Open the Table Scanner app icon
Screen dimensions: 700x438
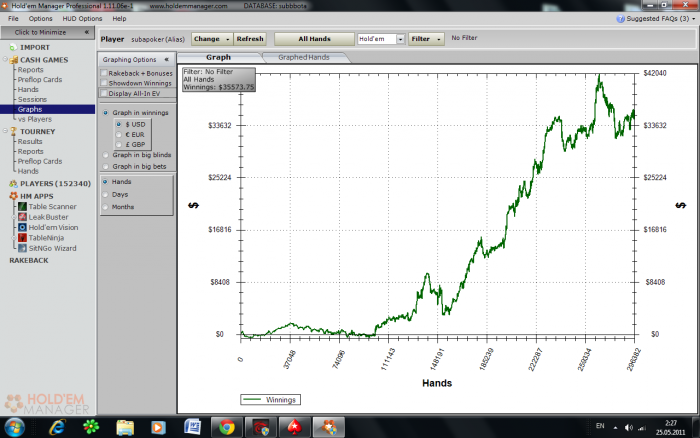[x=22, y=207]
